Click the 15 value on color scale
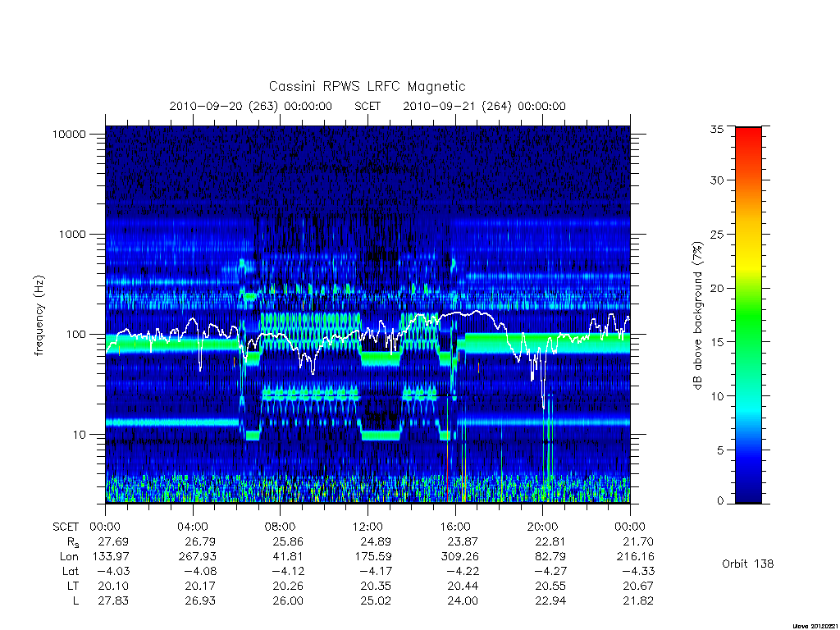840x630 pixels. [x=716, y=342]
